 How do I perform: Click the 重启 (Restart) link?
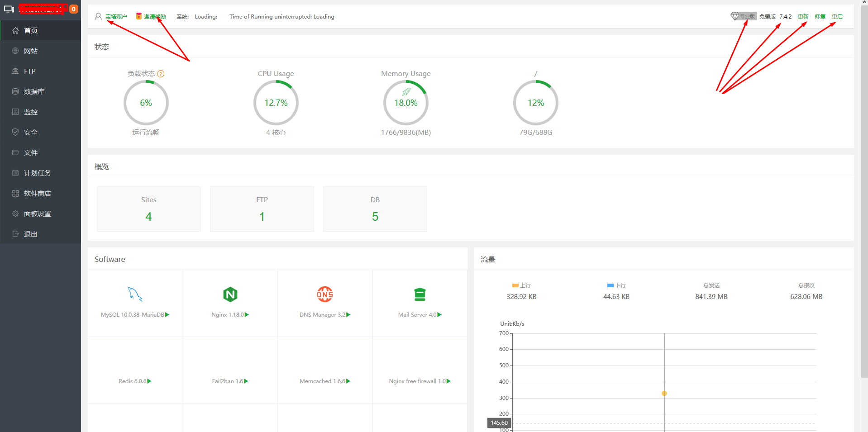837,17
